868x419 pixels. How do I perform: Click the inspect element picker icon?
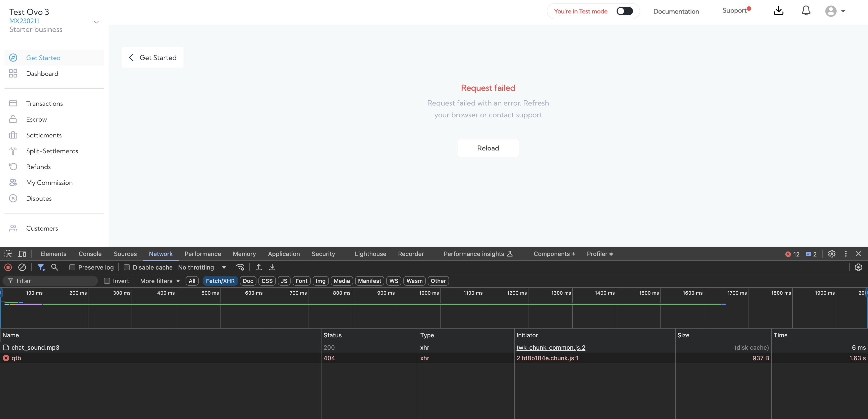(8, 254)
